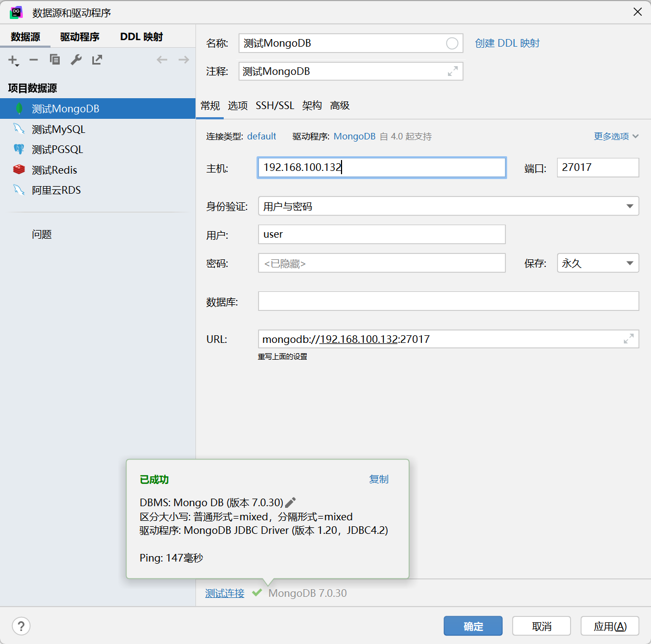
Task: Open the 保存 password save dropdown
Action: [598, 263]
